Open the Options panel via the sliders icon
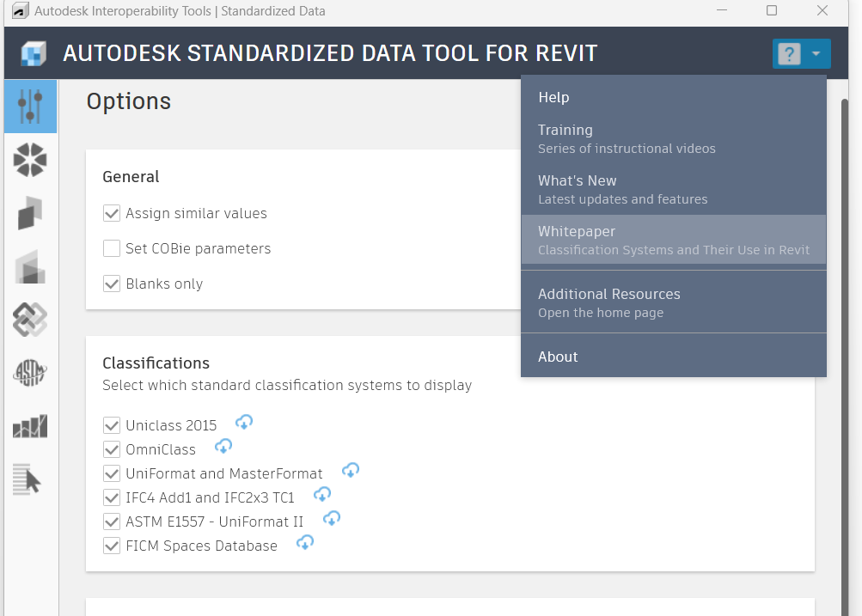The height and width of the screenshot is (616, 862). tap(30, 107)
